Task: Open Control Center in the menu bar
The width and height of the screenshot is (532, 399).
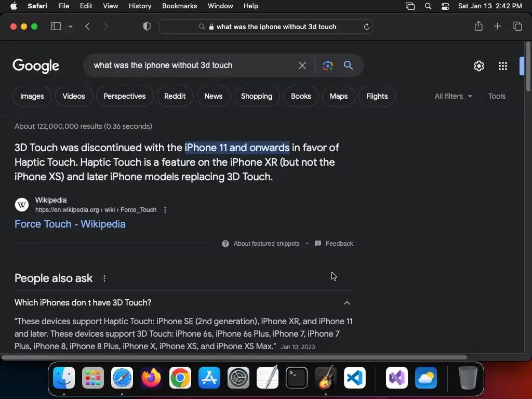Action: (x=445, y=6)
